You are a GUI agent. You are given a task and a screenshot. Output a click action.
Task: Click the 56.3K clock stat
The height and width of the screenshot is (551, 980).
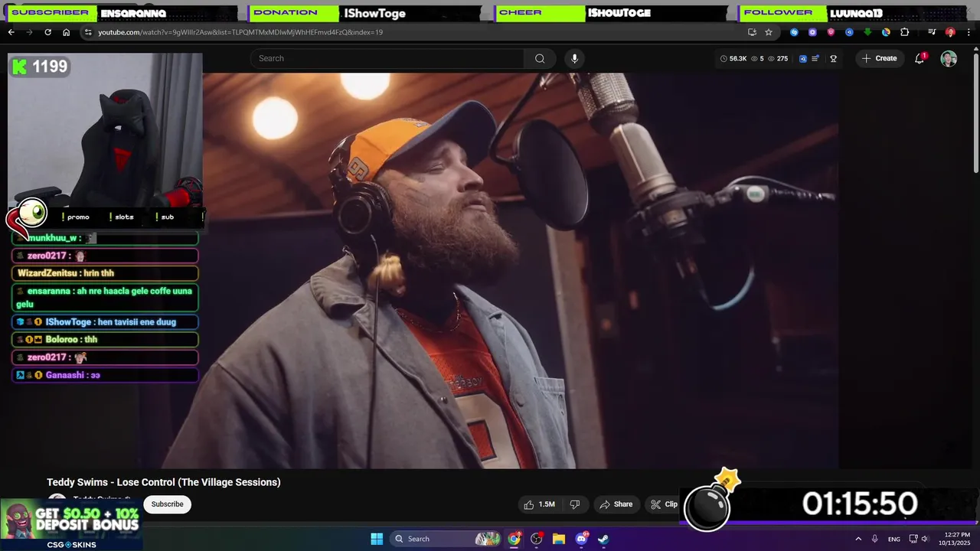[733, 58]
